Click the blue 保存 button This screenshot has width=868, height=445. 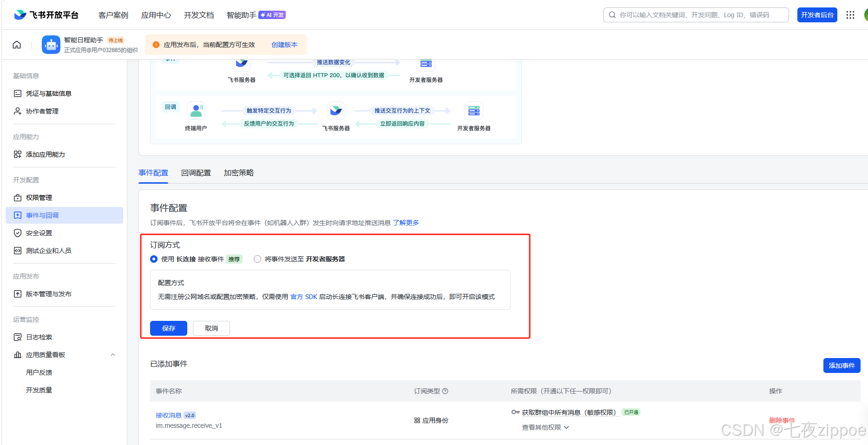coord(169,328)
